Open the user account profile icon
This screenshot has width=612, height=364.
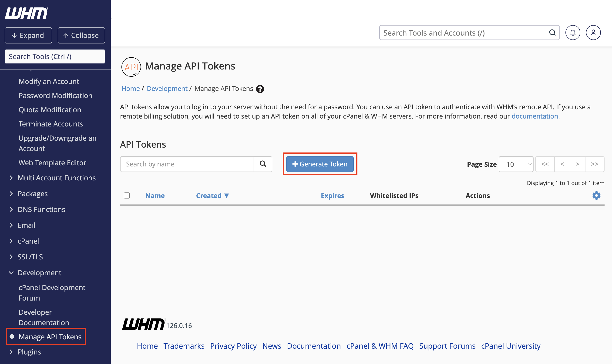point(593,33)
